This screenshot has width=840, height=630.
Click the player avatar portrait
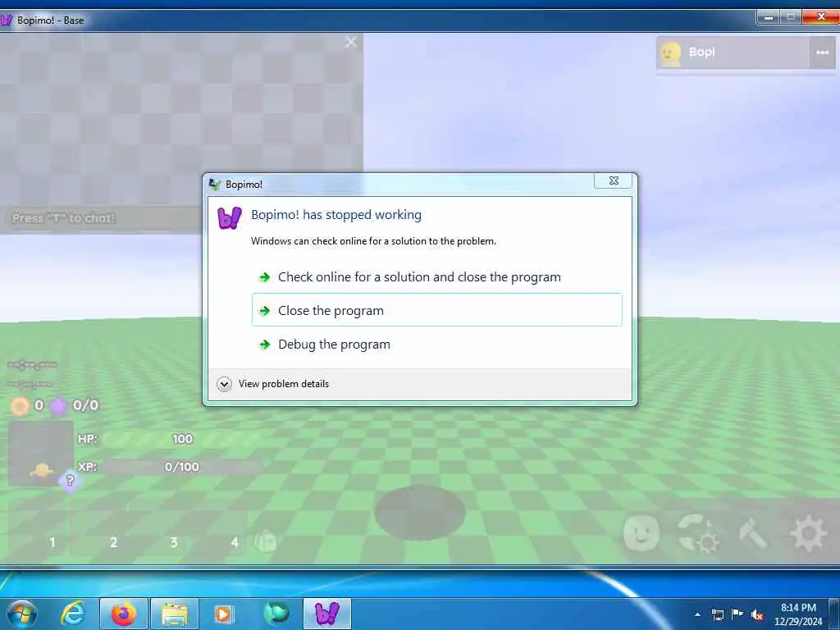[41, 453]
